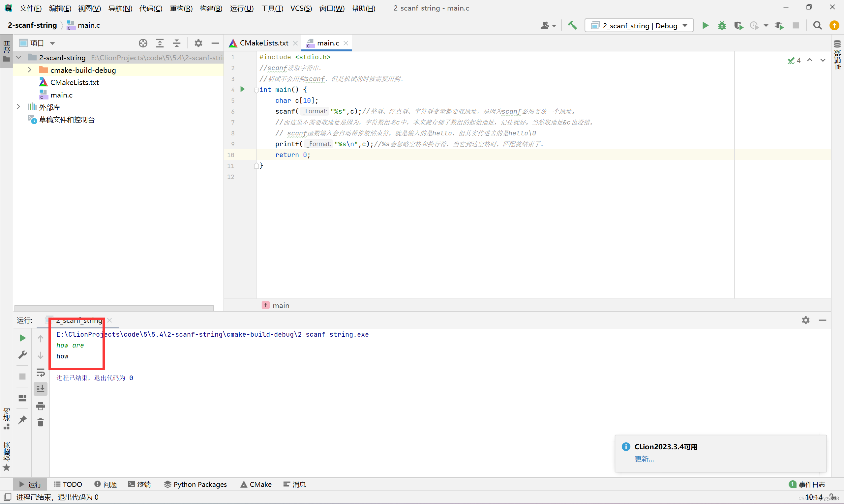
Task: Open the CMake tool window button
Action: pyautogui.click(x=256, y=484)
